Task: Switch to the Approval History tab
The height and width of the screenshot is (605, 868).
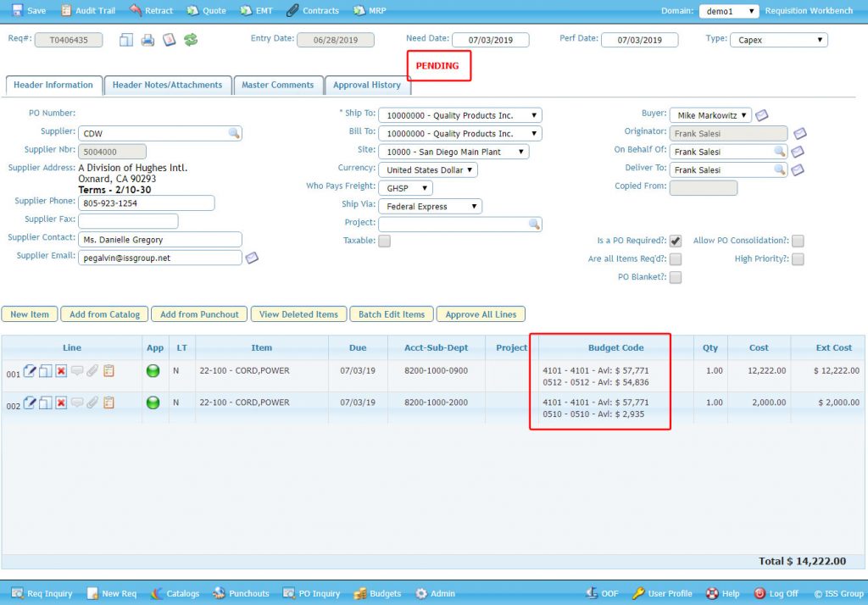Action: point(368,85)
